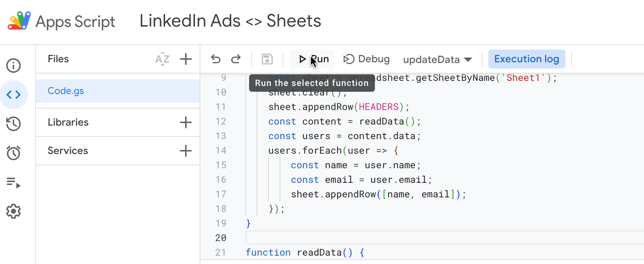Toggle the Execution log panel
Viewport: 644px width, 264px height.
pyautogui.click(x=527, y=59)
